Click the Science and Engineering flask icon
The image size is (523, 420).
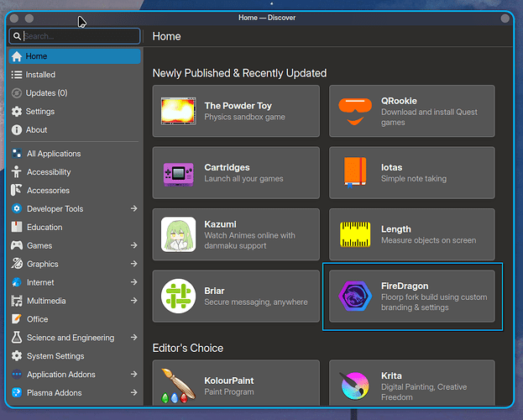(x=17, y=338)
